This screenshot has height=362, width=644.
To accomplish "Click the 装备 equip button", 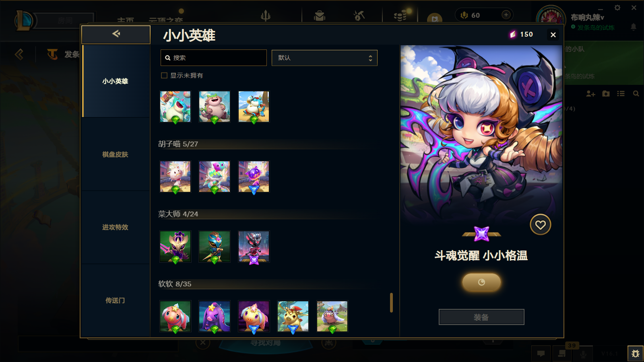I will (481, 317).
